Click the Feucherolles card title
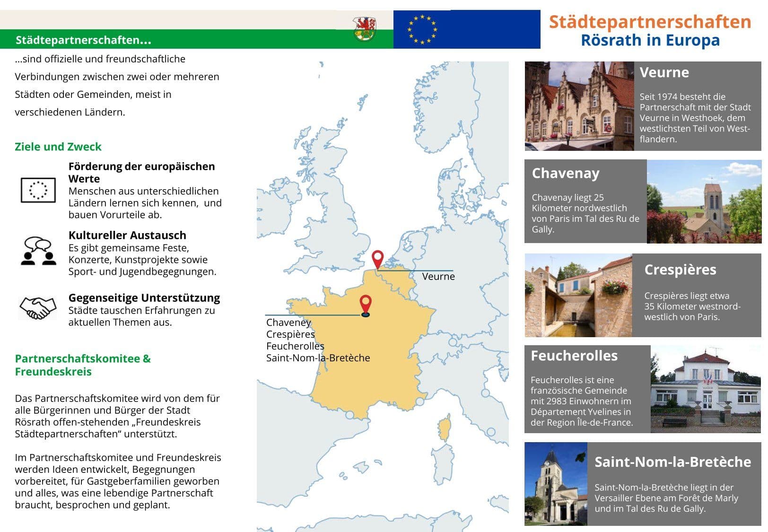 coord(574,356)
